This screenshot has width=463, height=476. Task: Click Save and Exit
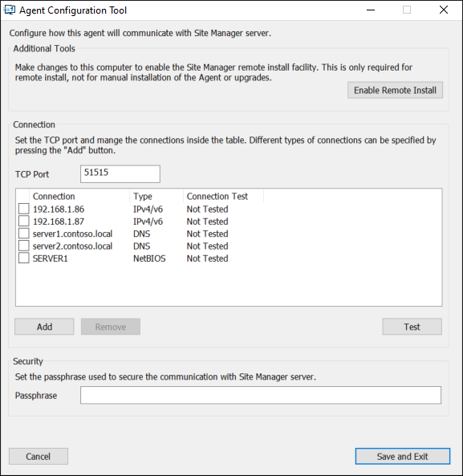tap(403, 456)
